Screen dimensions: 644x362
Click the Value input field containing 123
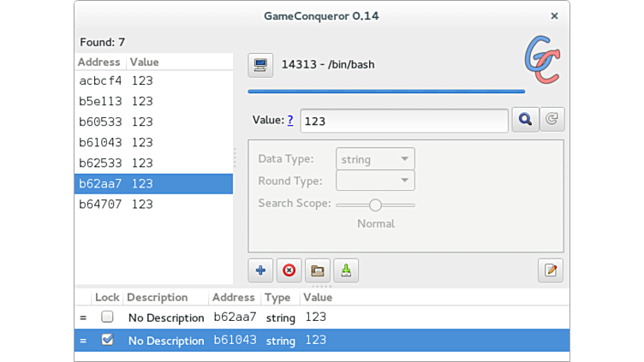[x=404, y=121]
